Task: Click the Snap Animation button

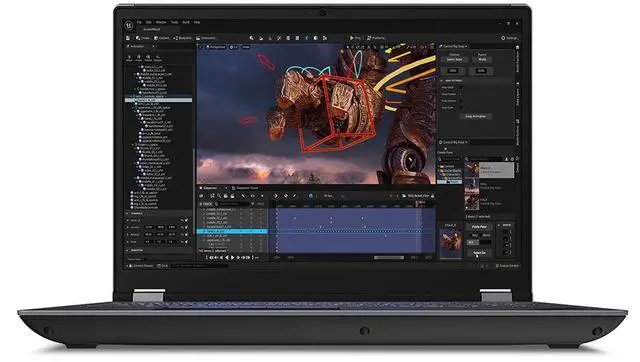Action: (476, 116)
